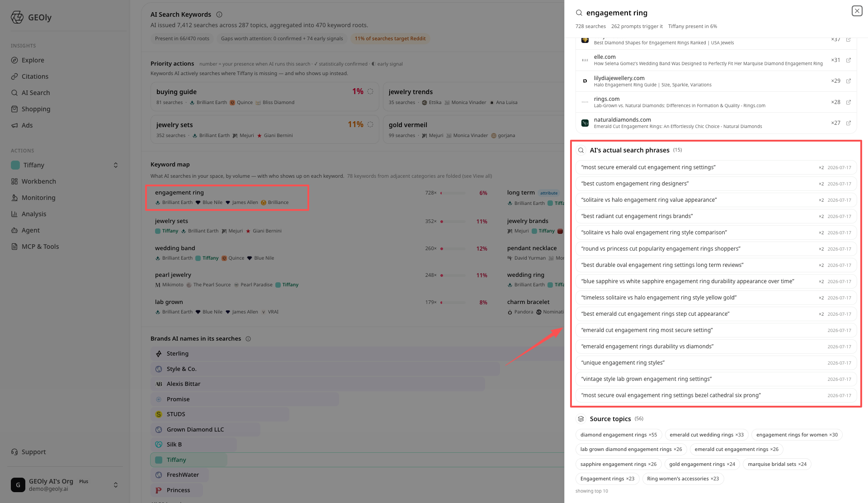Click the 'Present in 66/470 roots' chip
868x503 pixels.
click(x=182, y=38)
